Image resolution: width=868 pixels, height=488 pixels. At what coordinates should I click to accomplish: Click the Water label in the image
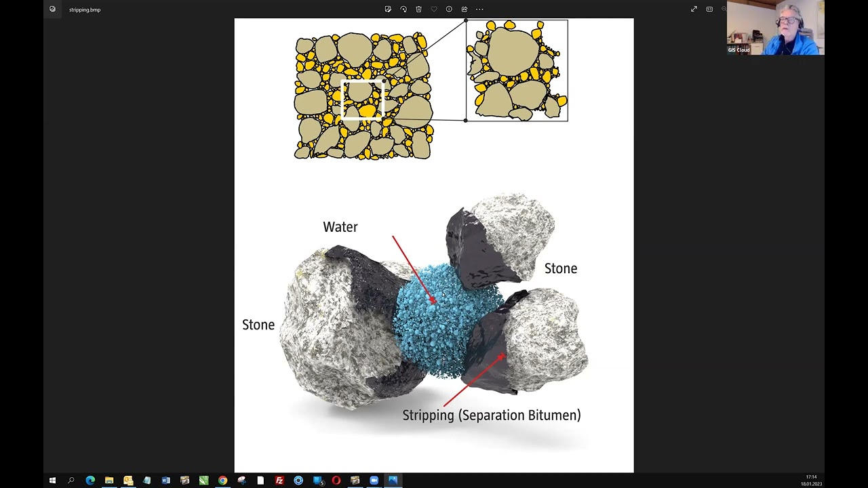[340, 227]
